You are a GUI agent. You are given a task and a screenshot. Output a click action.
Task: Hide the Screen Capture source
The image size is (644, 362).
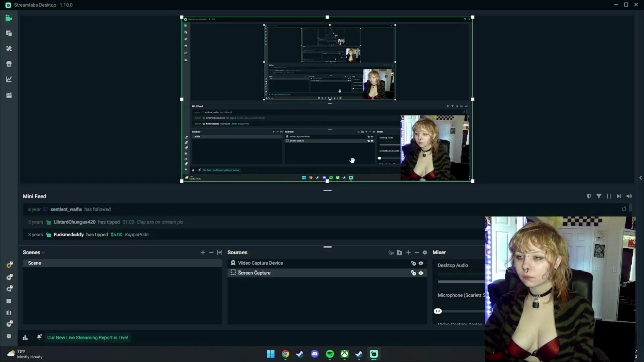point(421,273)
